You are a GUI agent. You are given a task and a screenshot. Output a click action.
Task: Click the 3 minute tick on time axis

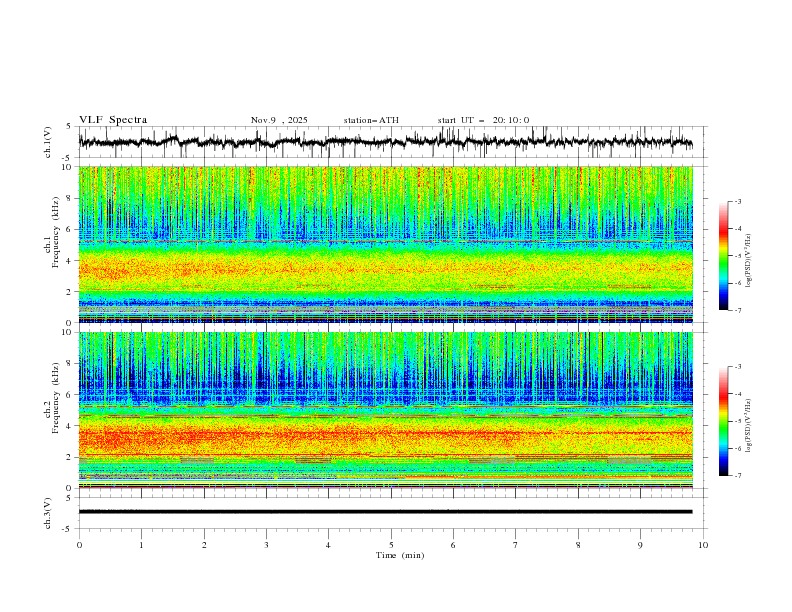(x=266, y=545)
